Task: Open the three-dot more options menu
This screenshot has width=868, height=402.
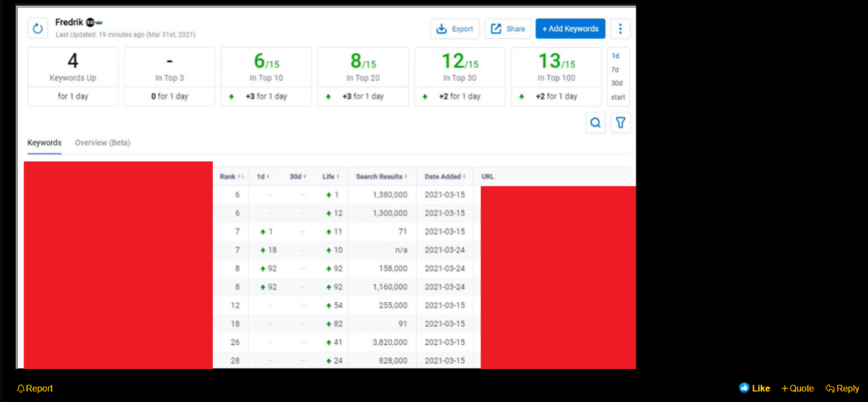Action: [620, 28]
